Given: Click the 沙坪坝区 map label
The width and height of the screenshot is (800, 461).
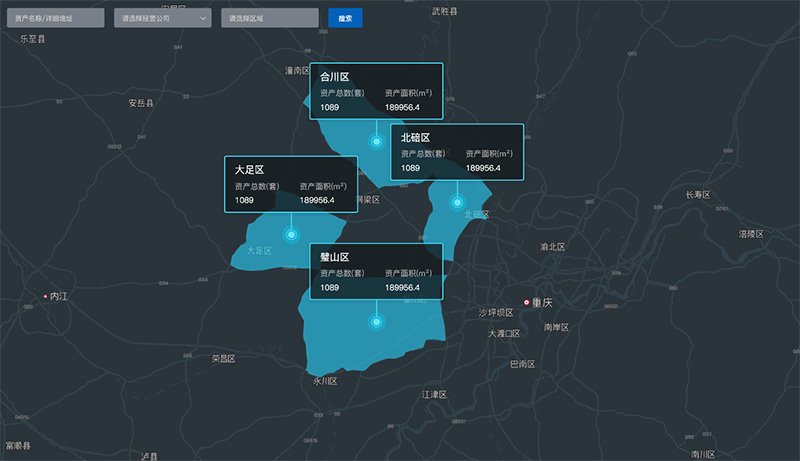Looking at the screenshot, I should [495, 313].
